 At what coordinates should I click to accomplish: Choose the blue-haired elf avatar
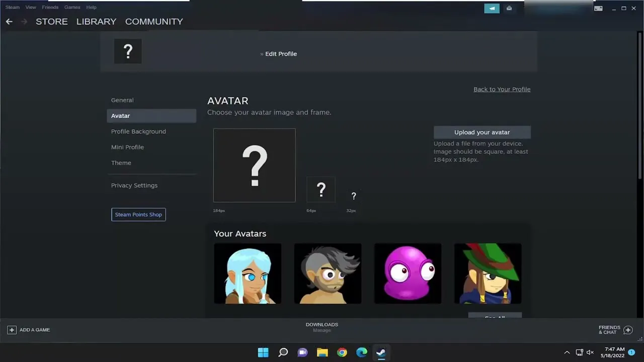[x=248, y=274]
